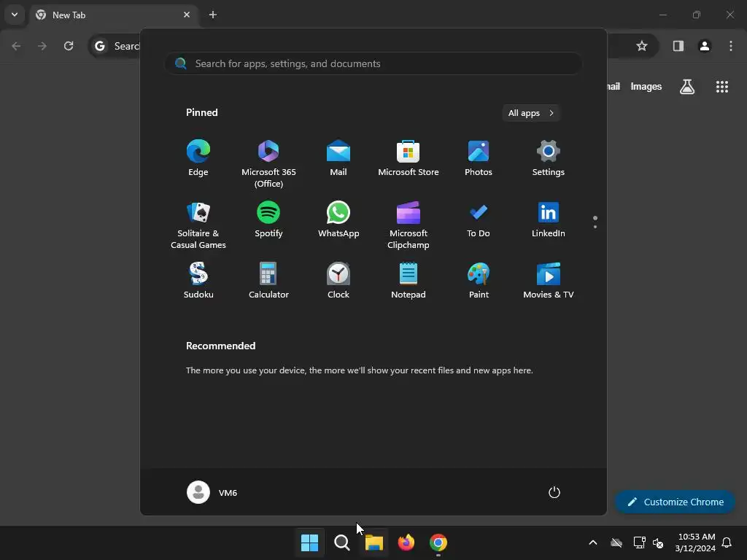Open Chrome profile avatar menu

tap(705, 46)
